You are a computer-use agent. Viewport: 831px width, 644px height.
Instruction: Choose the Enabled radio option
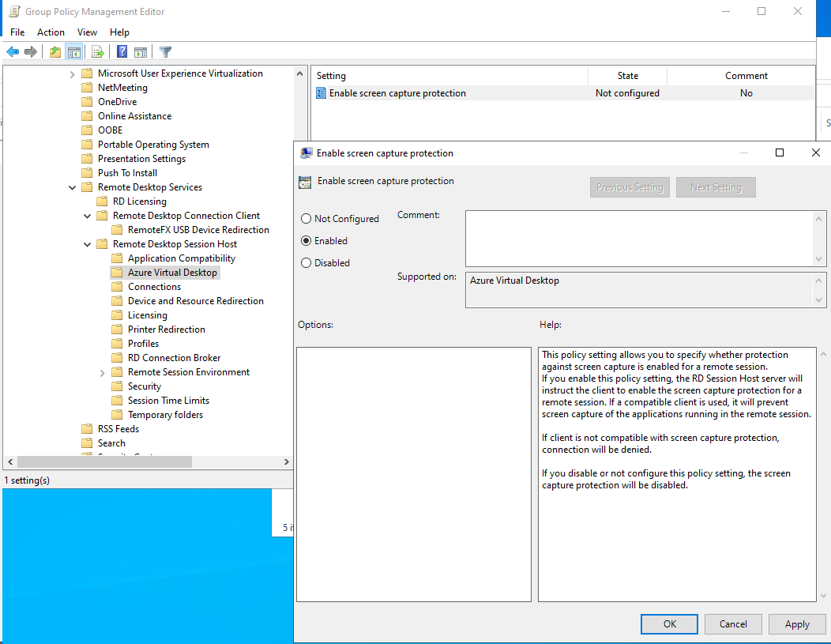[306, 241]
